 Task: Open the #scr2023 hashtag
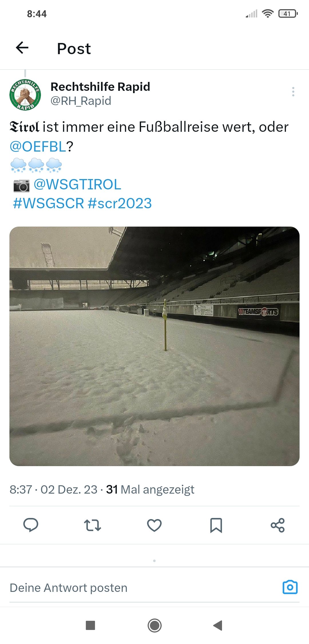pos(120,203)
